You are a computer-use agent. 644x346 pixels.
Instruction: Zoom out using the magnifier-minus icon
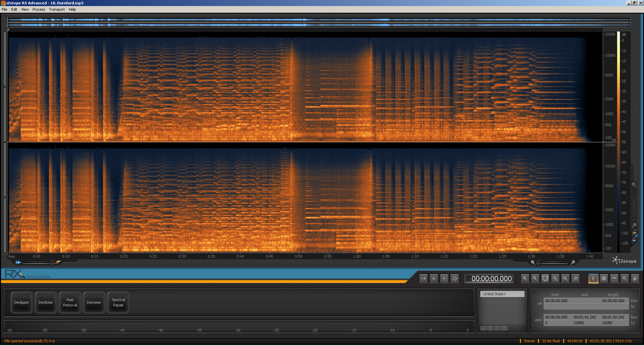point(535,278)
